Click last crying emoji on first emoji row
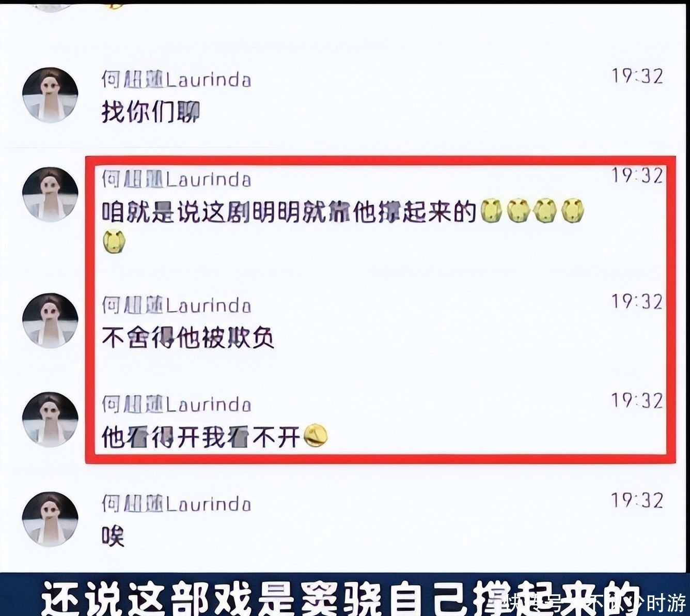Image resolution: width=690 pixels, height=616 pixels. click(x=572, y=211)
